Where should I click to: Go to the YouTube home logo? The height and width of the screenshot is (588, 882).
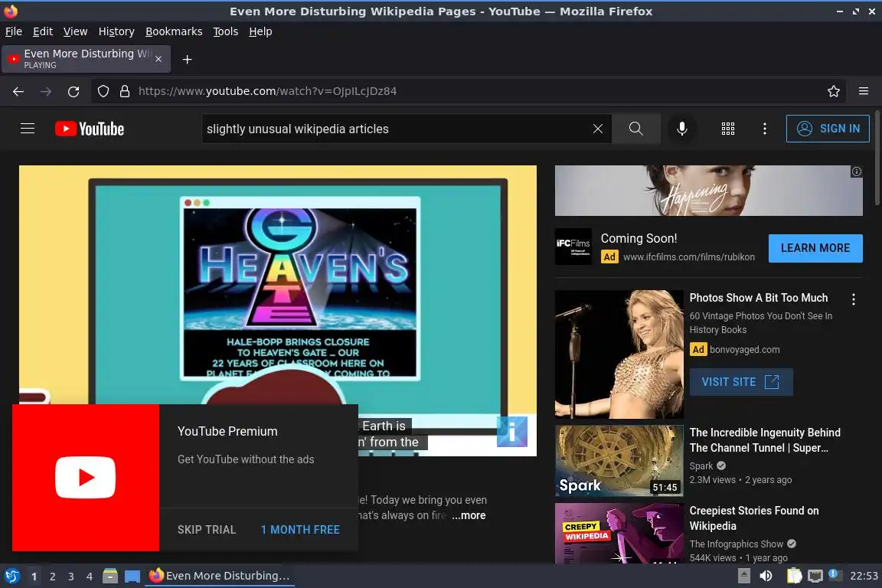tap(90, 129)
